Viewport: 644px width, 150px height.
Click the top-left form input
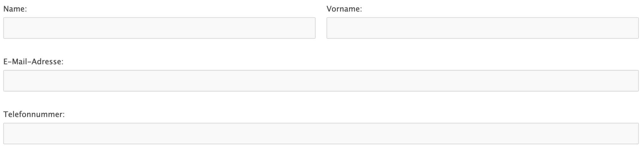tap(159, 28)
